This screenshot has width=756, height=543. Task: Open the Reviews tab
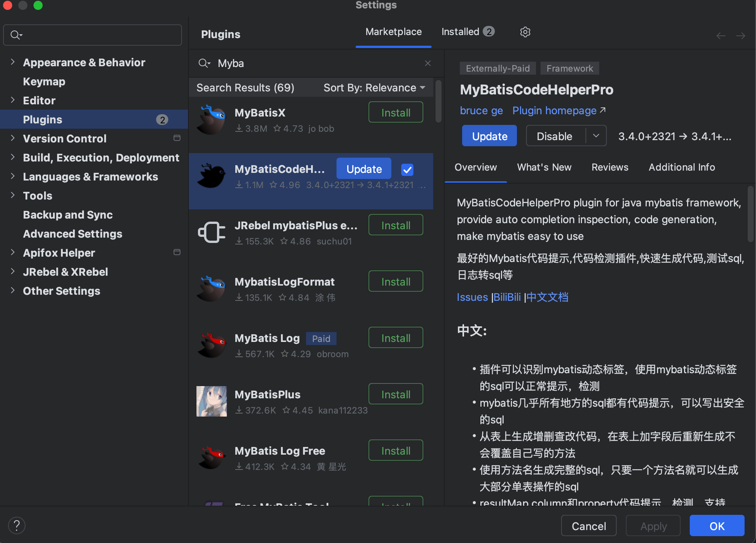tap(609, 168)
